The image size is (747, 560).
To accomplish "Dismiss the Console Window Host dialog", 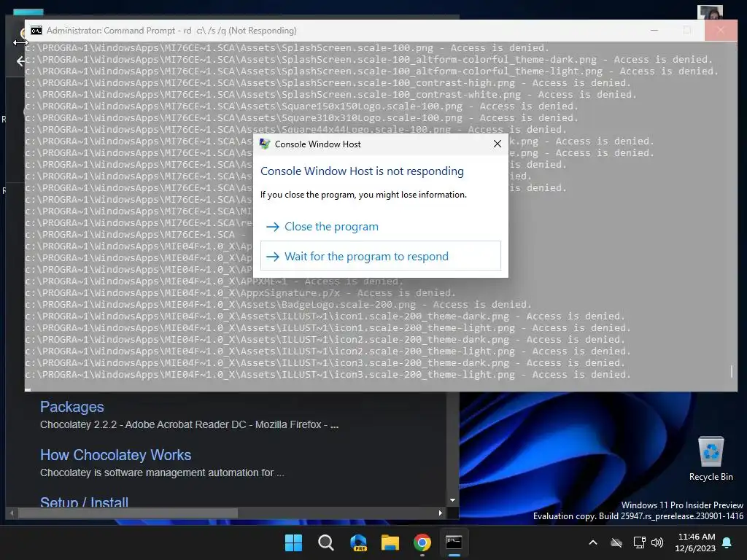I will (x=498, y=144).
